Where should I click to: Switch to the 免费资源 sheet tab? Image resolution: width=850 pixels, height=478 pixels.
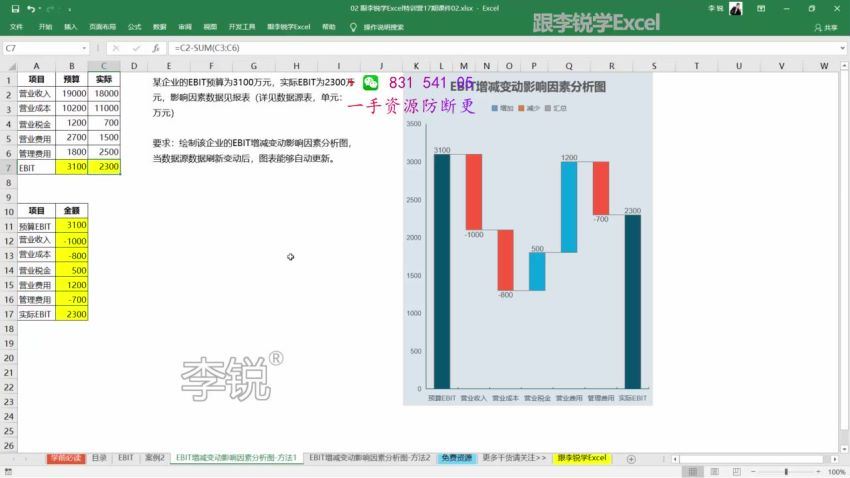[x=456, y=458]
